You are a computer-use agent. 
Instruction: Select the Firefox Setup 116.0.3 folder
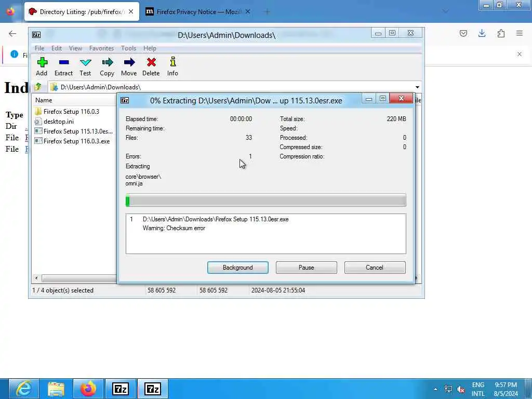pos(71,111)
